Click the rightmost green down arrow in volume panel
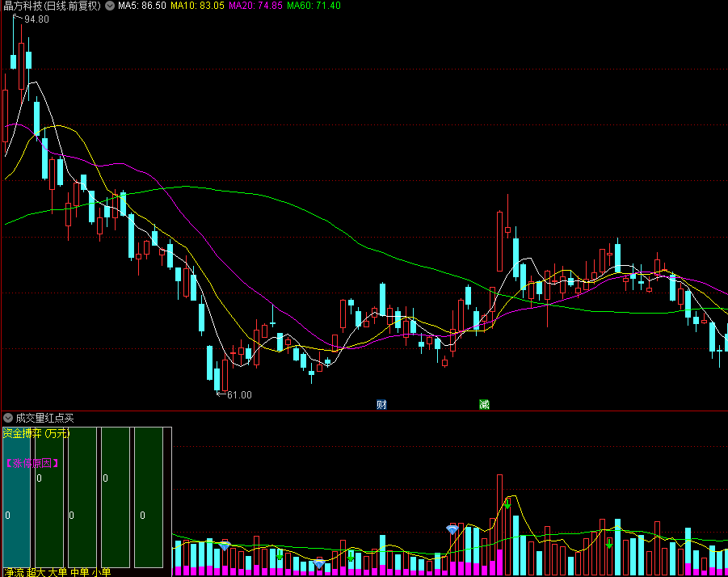The height and width of the screenshot is (577, 728). pos(609,544)
